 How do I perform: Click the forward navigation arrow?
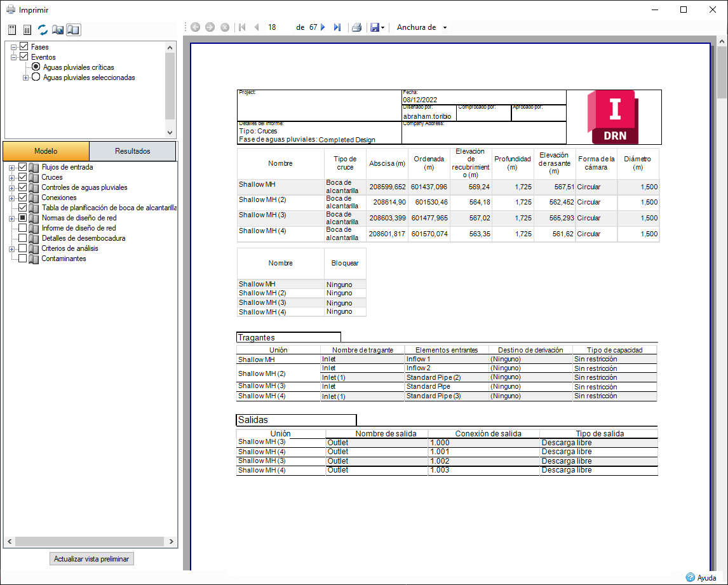pyautogui.click(x=210, y=27)
